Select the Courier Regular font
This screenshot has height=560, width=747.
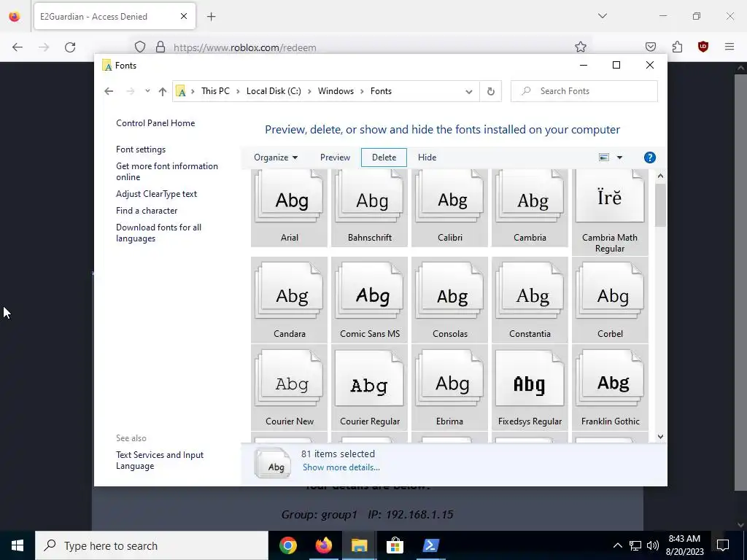(369, 388)
